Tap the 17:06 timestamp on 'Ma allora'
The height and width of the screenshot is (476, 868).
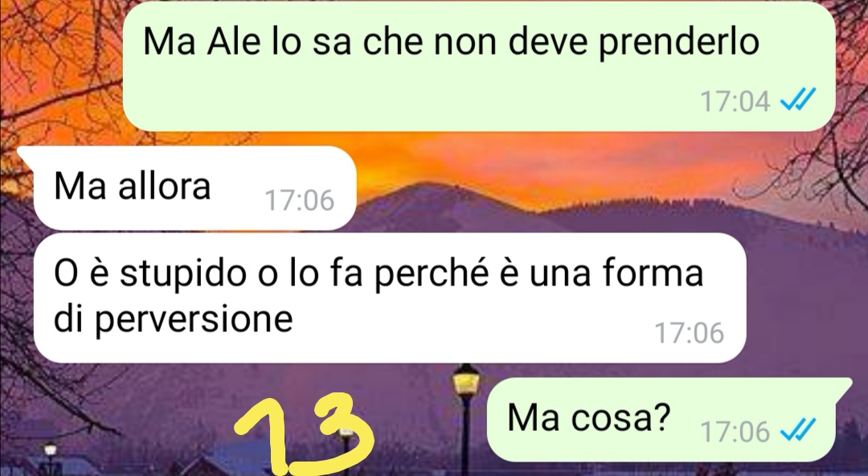(300, 200)
